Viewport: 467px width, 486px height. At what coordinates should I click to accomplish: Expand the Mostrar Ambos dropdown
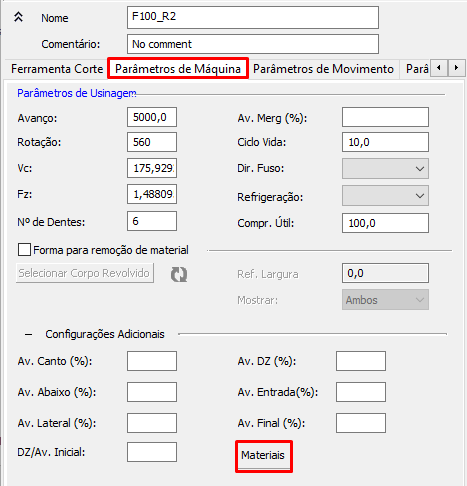pyautogui.click(x=385, y=300)
